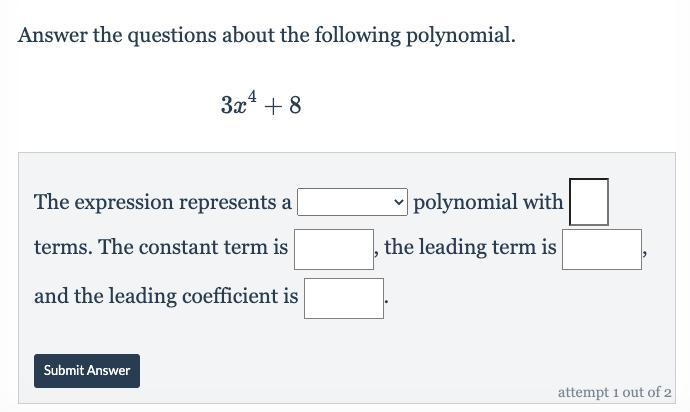Click "and the leading coefficient is" label

point(166,296)
